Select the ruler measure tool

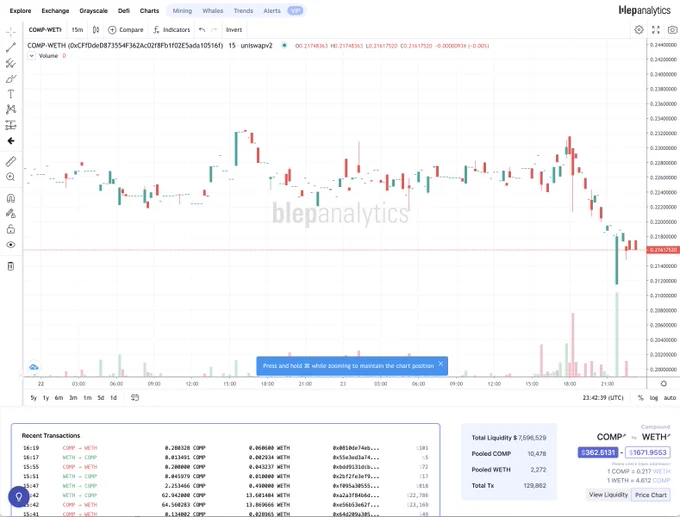pyautogui.click(x=11, y=161)
